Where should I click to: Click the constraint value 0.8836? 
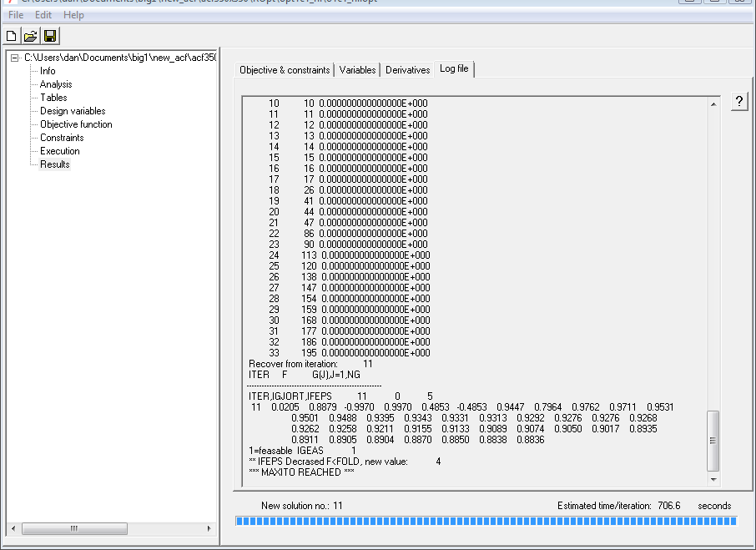coord(531,440)
